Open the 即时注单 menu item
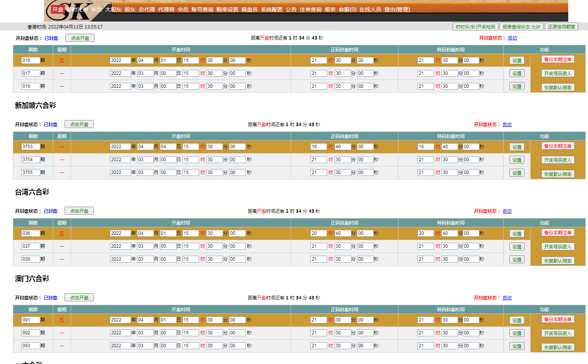588x364 pixels. coord(77,9)
